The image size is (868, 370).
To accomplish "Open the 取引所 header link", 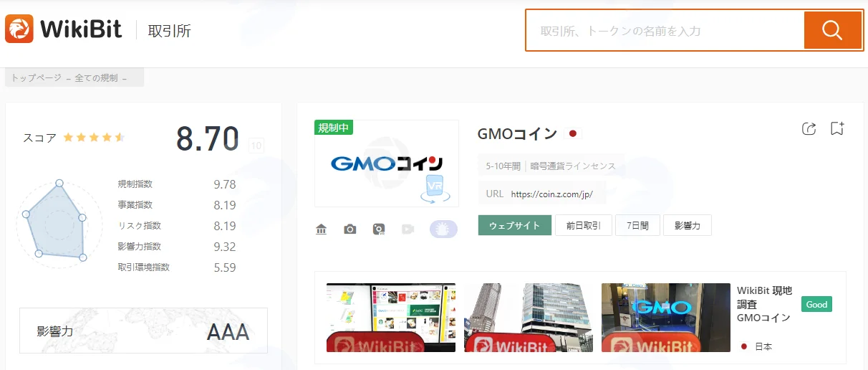I will [x=170, y=31].
